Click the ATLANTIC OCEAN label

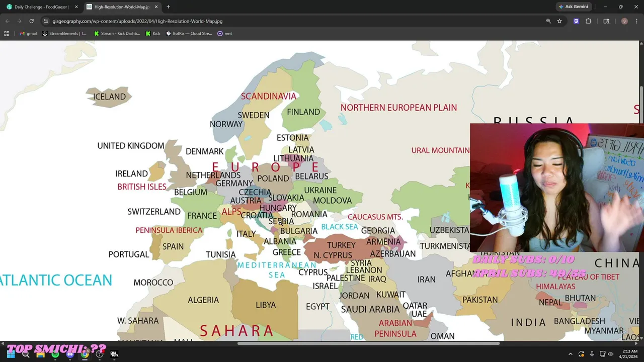tap(56, 281)
